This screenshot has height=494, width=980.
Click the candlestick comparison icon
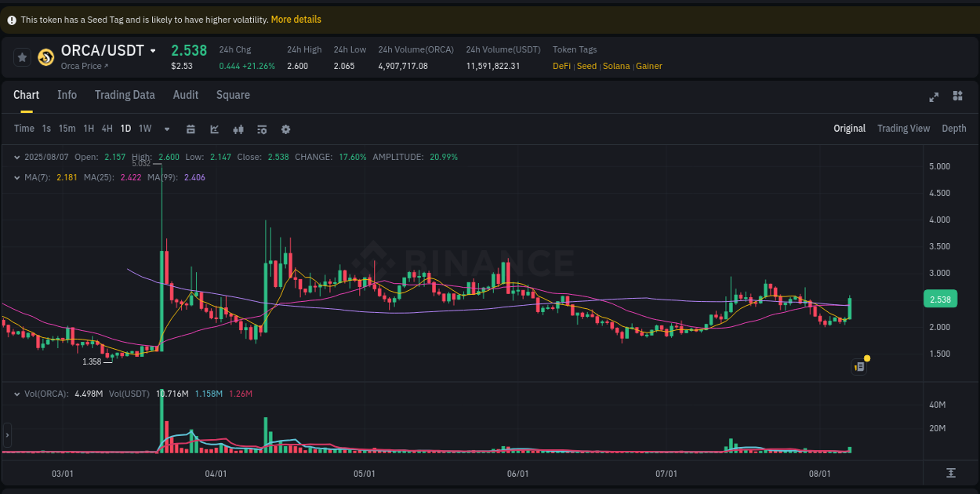(238, 129)
